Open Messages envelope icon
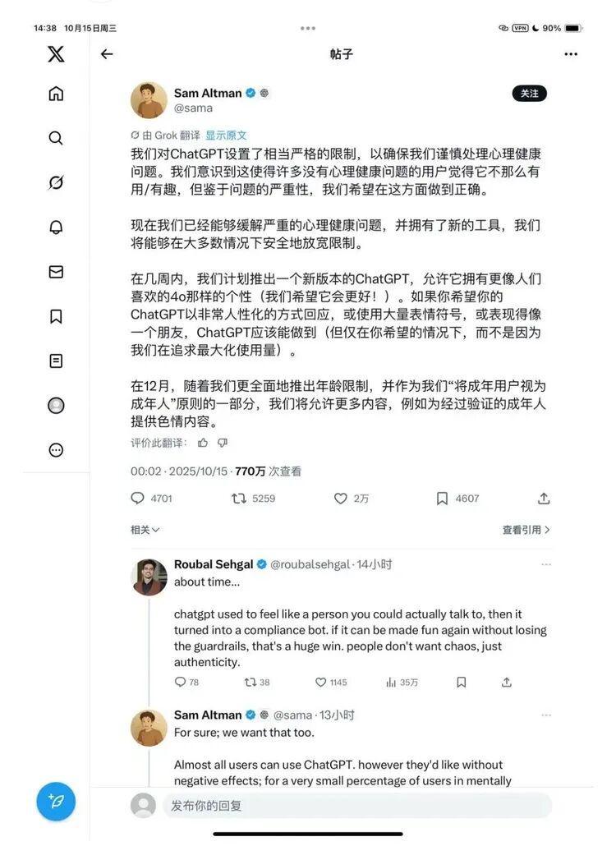 coord(56,271)
